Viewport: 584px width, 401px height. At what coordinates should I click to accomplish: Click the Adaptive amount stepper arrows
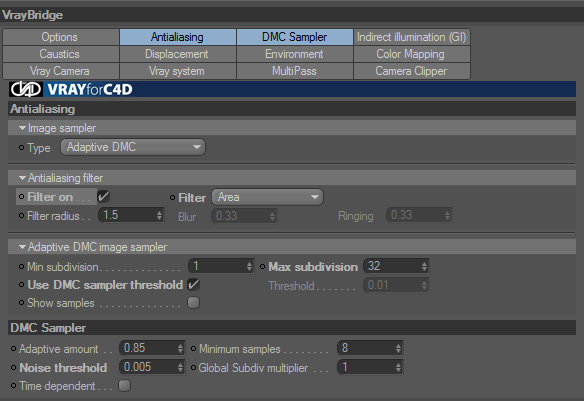[x=180, y=348]
